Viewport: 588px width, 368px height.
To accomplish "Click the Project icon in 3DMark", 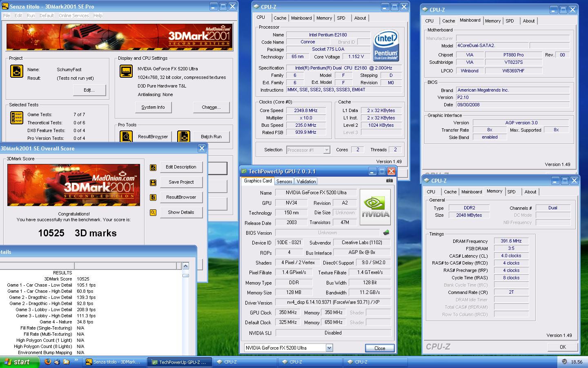I will [16, 71].
